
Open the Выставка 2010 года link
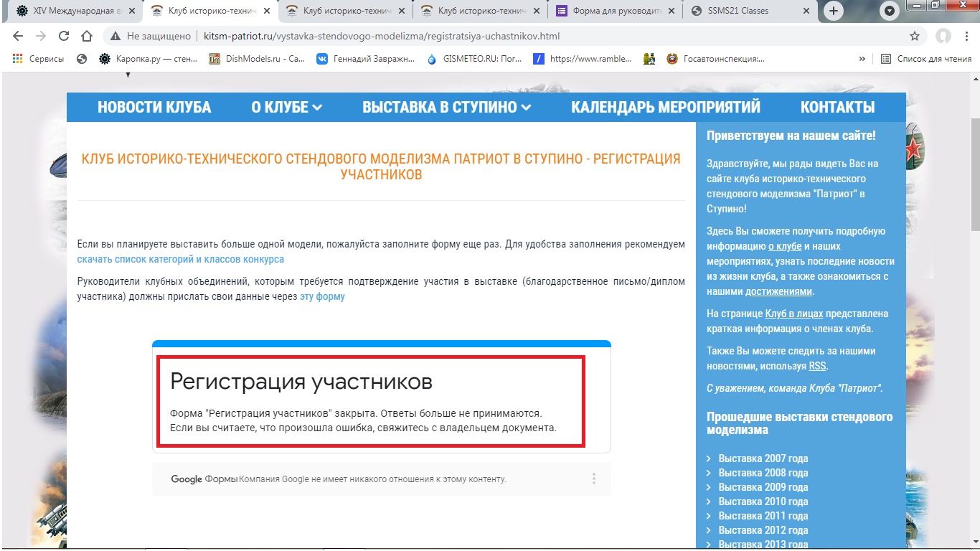tap(763, 501)
